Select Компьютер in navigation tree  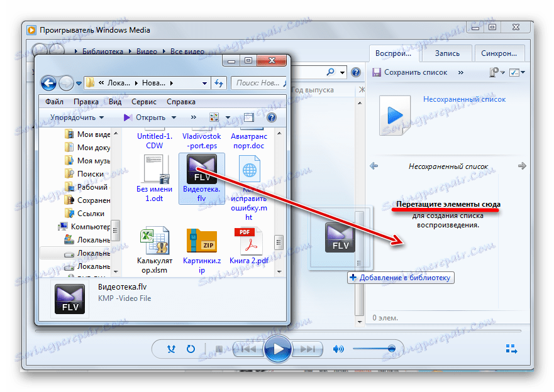[85, 227]
